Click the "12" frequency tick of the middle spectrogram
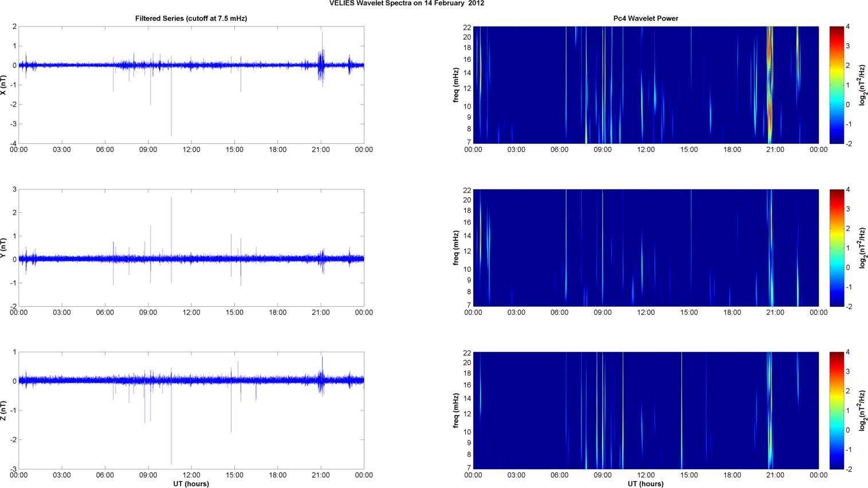This screenshot has height=488, width=868. (x=467, y=251)
